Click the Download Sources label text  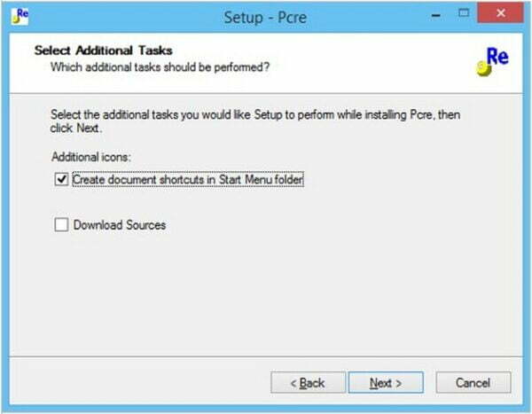(120, 225)
